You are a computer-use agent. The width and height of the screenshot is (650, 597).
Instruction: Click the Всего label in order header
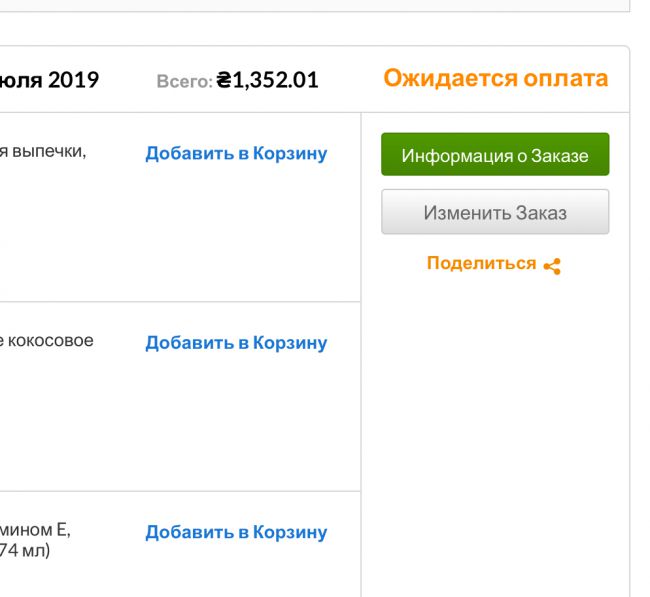tap(184, 81)
